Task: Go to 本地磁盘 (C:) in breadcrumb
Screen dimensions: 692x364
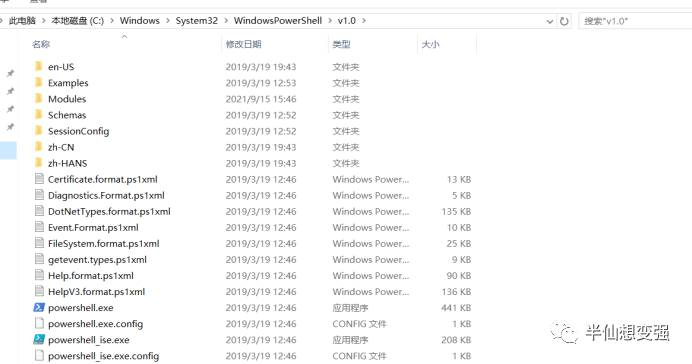Action: [x=78, y=21]
